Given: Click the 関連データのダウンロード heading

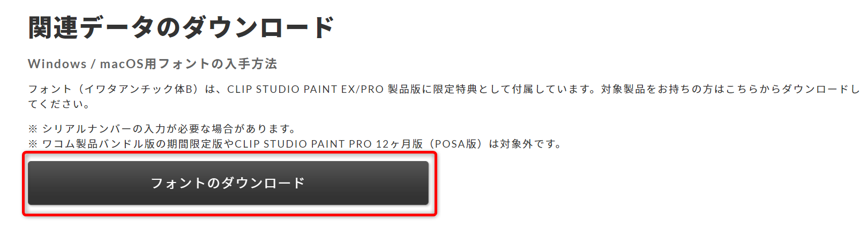Looking at the screenshot, I should click(x=182, y=27).
